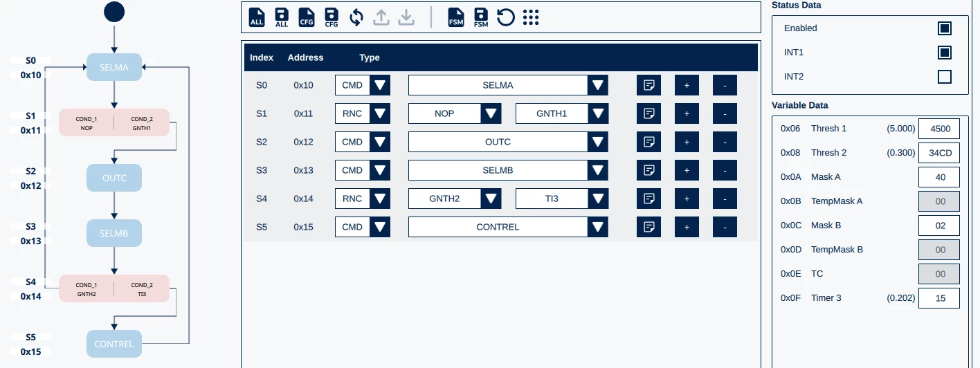Click the save CFG disk icon
This screenshot has width=980, height=368.
pyautogui.click(x=332, y=17)
